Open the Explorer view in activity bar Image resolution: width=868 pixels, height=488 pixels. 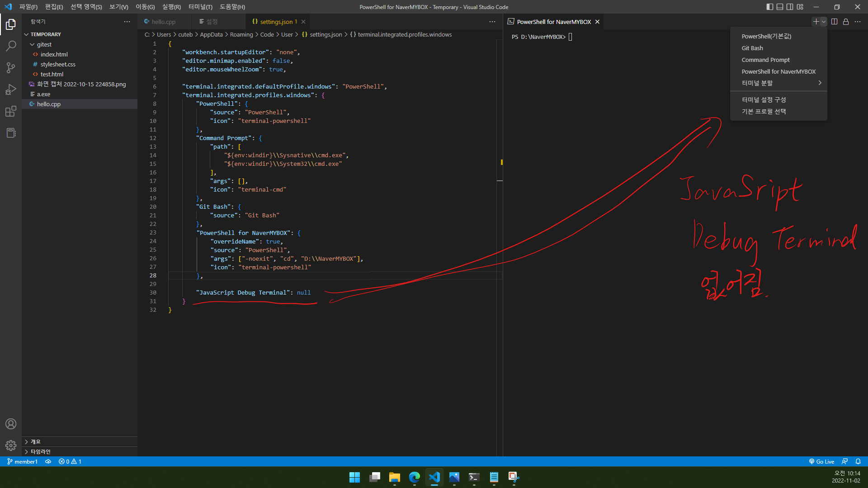click(11, 24)
